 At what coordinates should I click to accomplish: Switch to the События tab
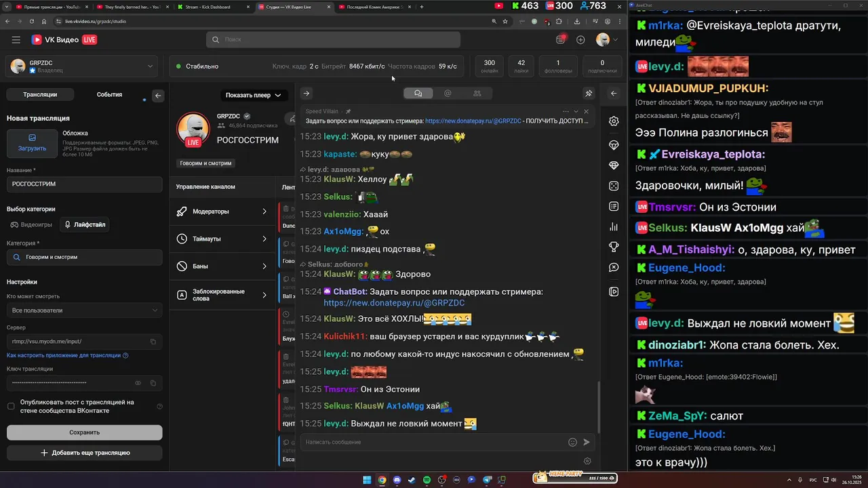pos(109,95)
